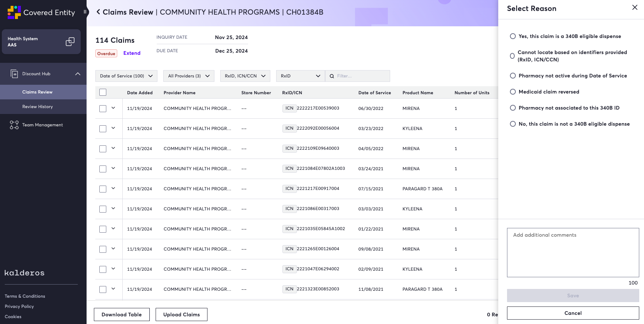Select 'Pharmacy not associated to this 340B ID'
This screenshot has height=324, width=644.
coord(513,108)
